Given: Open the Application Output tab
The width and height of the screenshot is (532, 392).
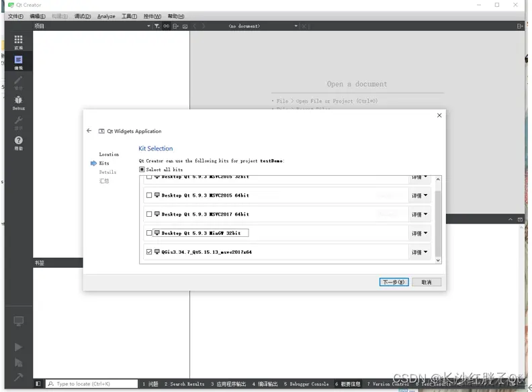Looking at the screenshot, I should pyautogui.click(x=228, y=384).
